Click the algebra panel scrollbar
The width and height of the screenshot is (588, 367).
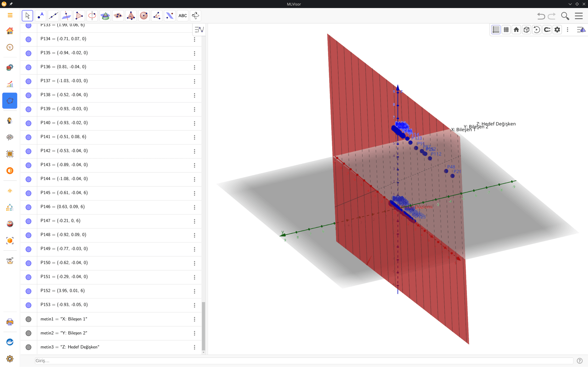point(203,326)
